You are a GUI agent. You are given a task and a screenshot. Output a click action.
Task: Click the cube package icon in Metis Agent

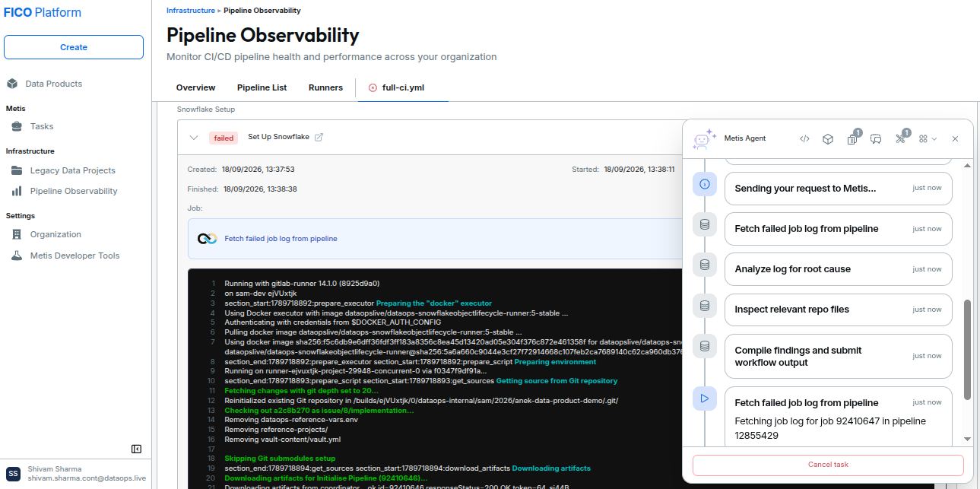(828, 138)
